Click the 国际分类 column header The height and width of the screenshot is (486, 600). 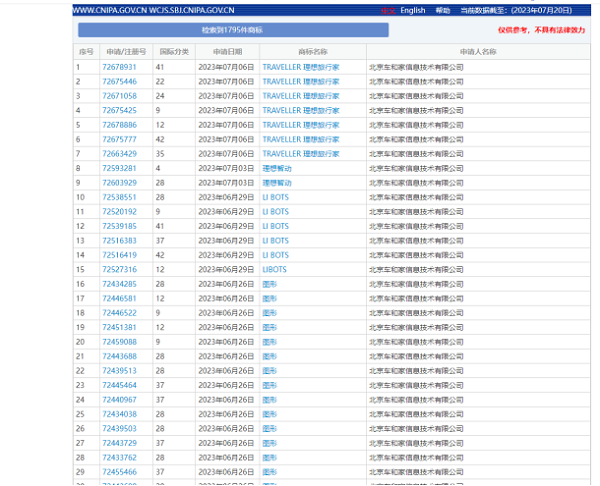(x=174, y=51)
